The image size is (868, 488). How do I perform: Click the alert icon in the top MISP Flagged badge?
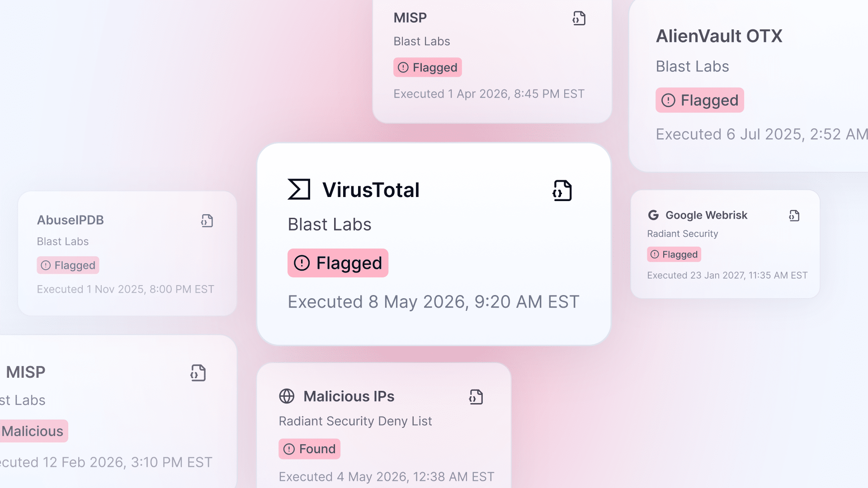point(403,67)
